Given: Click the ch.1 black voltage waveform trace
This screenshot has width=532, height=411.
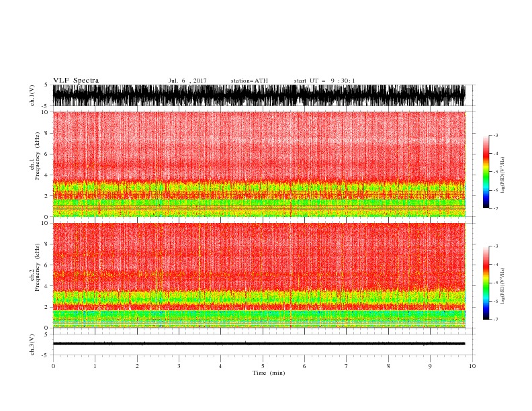Looking at the screenshot, I should pyautogui.click(x=259, y=95).
